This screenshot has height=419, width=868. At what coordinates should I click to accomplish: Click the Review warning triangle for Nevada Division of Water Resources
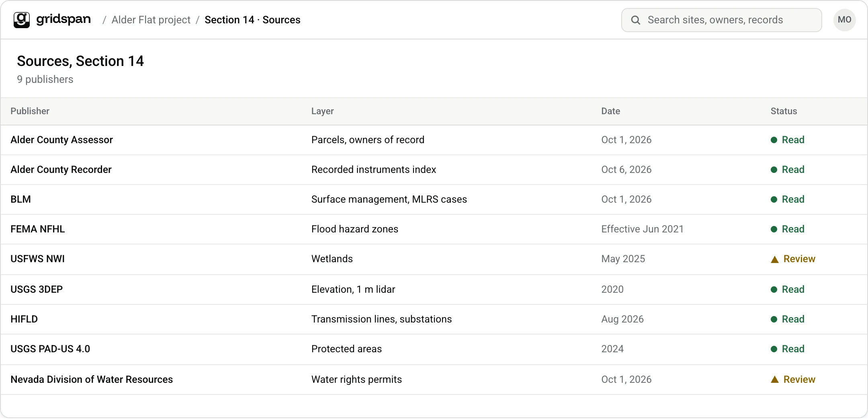(775, 380)
